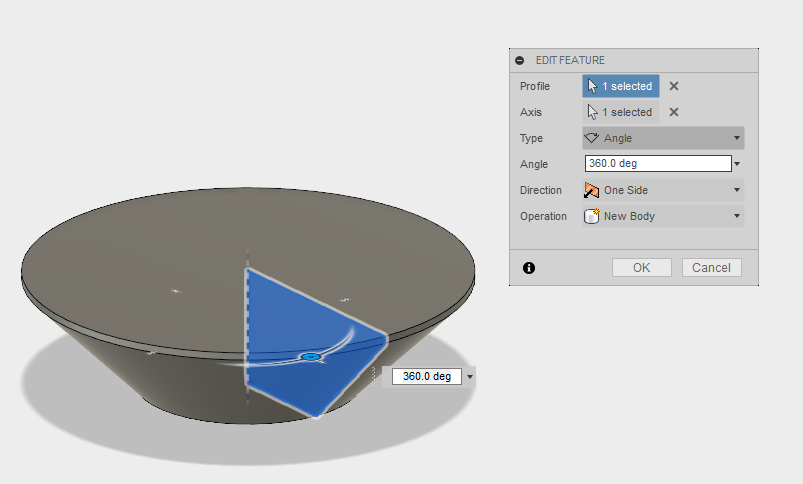Activate the Axis selection button

tap(621, 112)
